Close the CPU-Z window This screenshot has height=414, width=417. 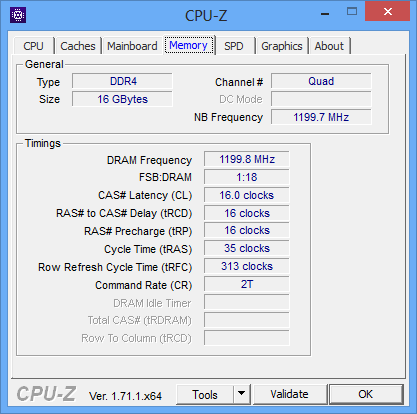[387, 11]
